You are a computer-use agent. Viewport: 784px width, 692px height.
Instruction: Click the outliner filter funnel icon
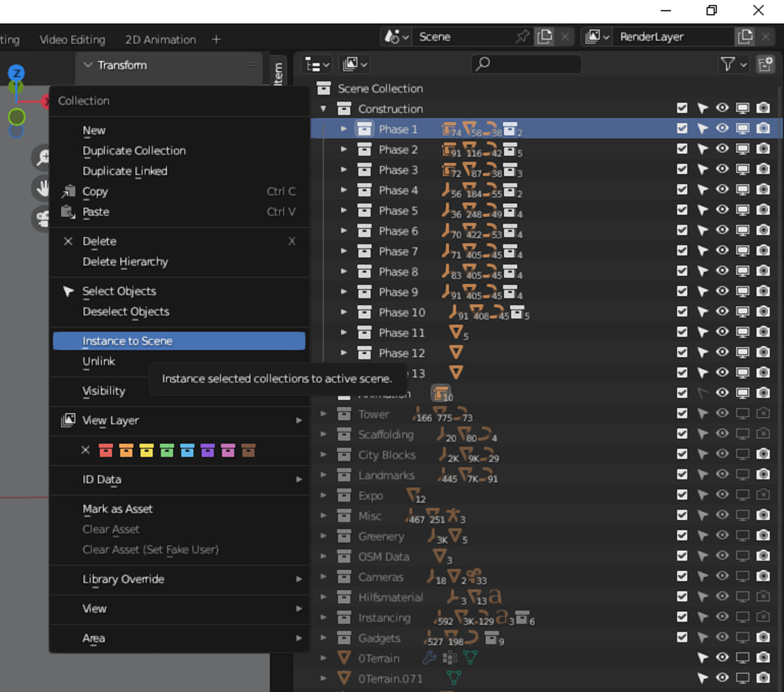(728, 64)
